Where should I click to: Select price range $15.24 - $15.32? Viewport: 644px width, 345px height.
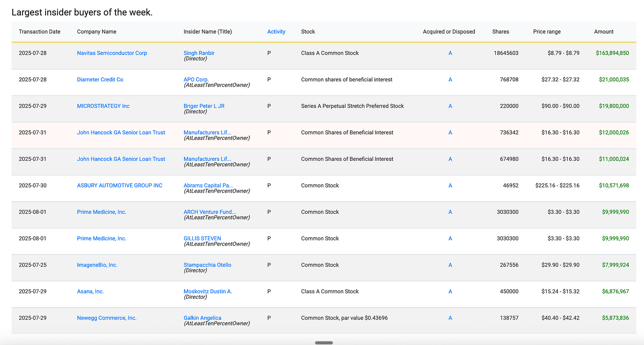click(560, 292)
